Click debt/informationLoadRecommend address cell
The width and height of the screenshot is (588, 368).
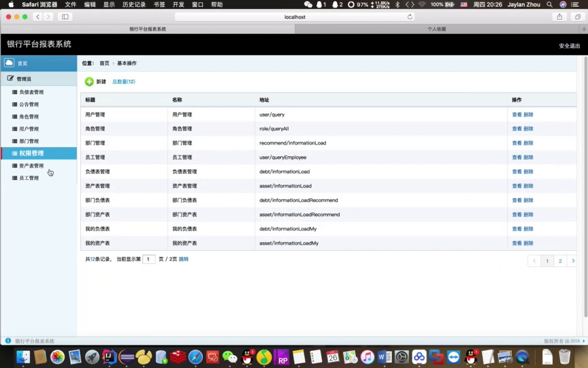tap(380, 200)
